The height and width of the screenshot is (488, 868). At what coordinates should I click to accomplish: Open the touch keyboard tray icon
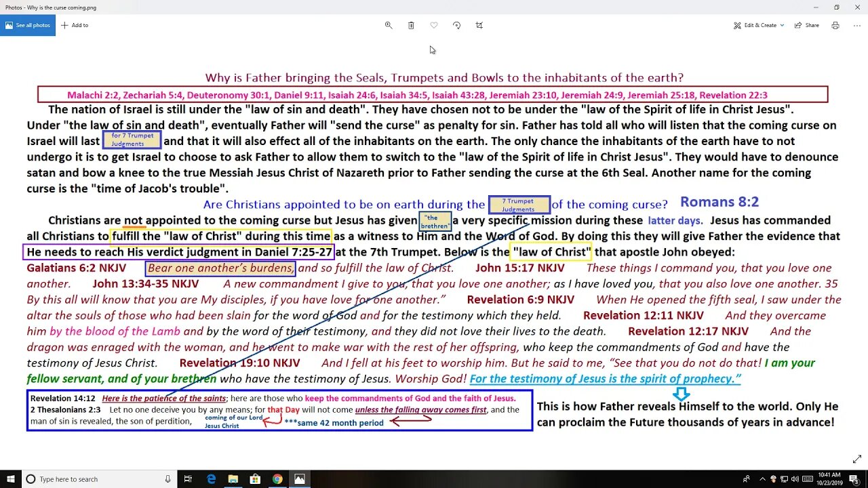pos(807,479)
